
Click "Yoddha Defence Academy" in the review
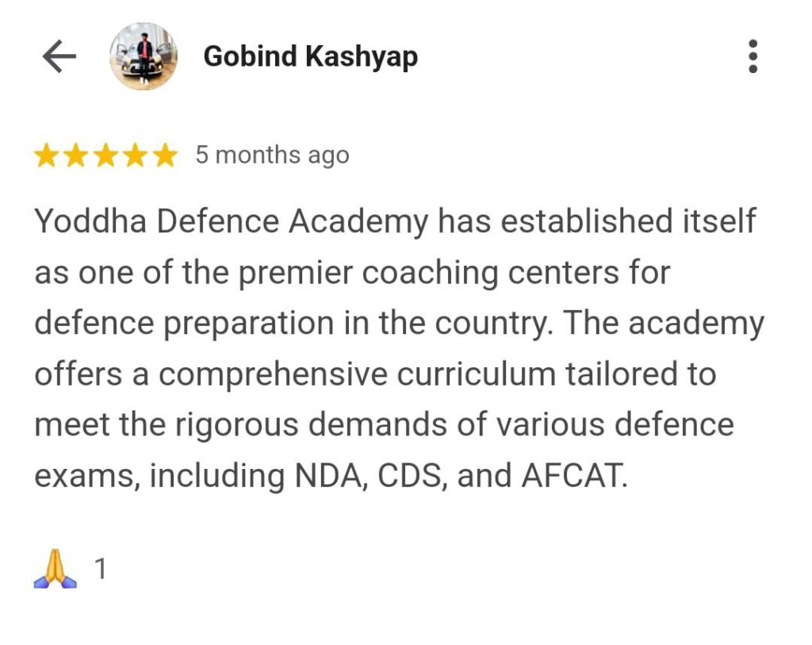point(232,222)
